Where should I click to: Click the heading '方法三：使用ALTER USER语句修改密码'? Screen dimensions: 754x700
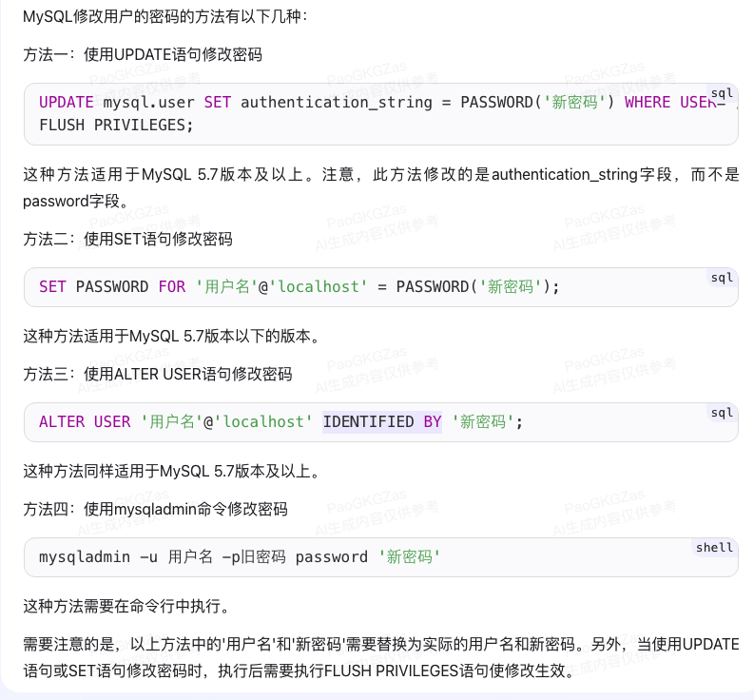(158, 374)
